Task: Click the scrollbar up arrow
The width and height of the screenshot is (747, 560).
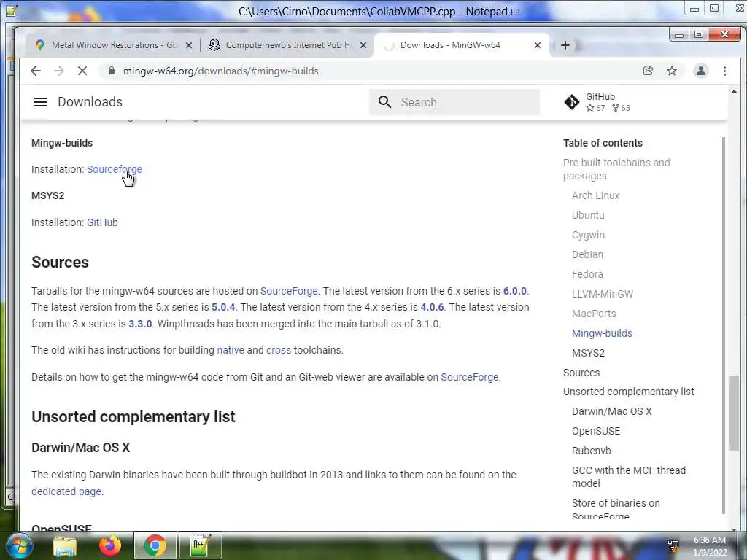Action: coord(734,91)
